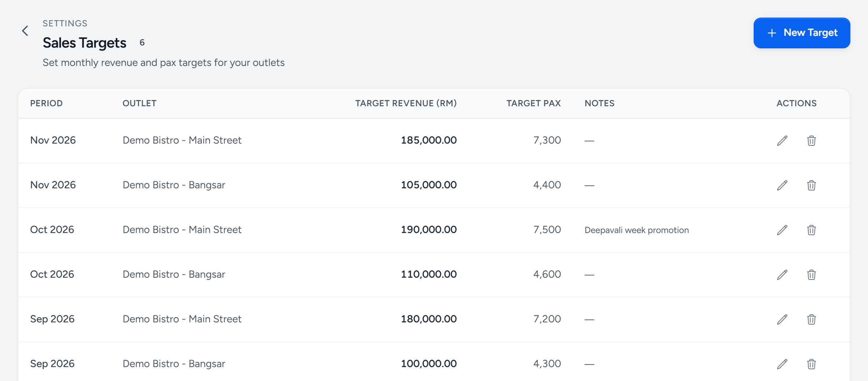The image size is (868, 381).
Task: Click Main Street outlet in 185,000.00 row
Action: tap(182, 140)
